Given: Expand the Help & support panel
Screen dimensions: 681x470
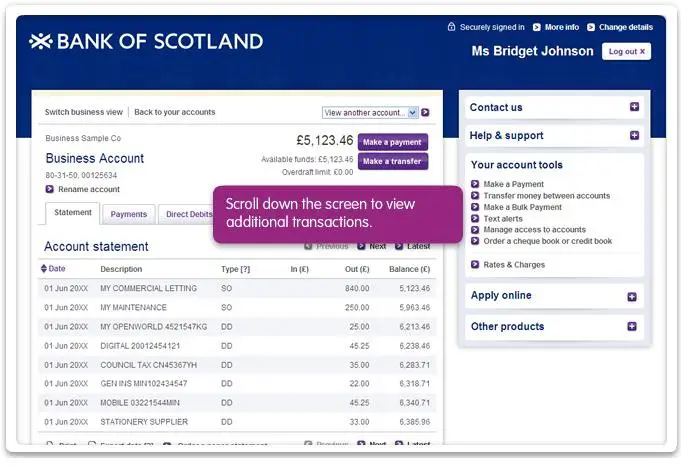Looking at the screenshot, I should coord(635,136).
